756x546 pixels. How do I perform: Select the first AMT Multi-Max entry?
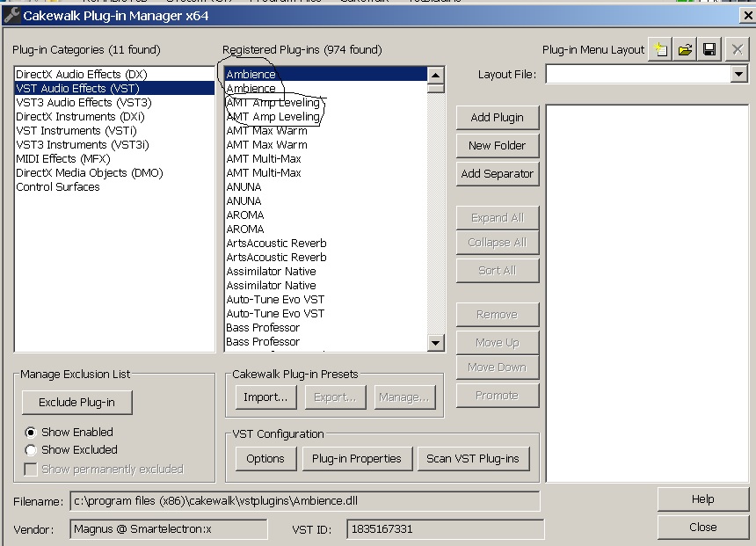point(326,158)
